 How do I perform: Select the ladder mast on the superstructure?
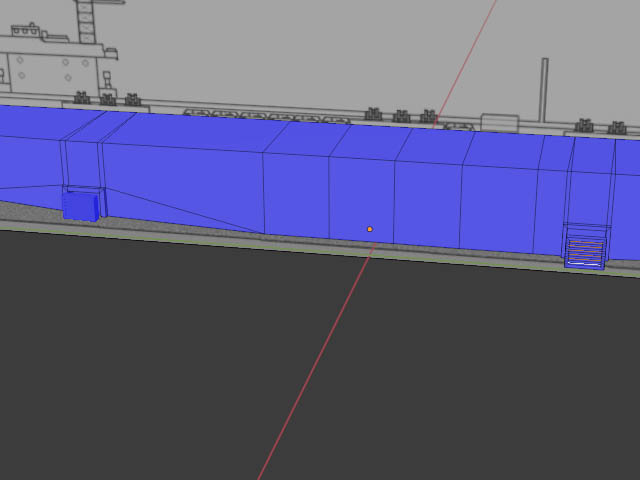[86, 22]
